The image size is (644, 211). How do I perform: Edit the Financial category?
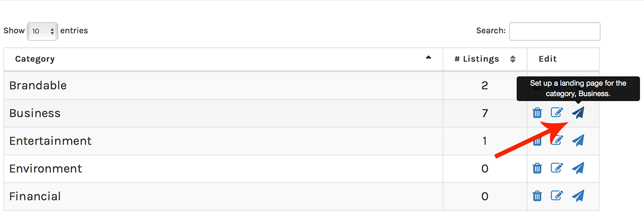(557, 196)
